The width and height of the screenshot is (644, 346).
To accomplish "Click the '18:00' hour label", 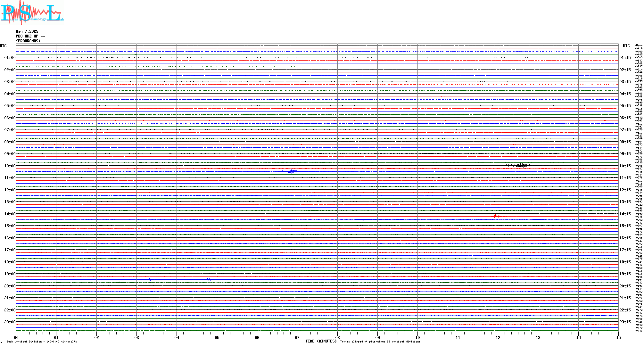I will coord(10,262).
